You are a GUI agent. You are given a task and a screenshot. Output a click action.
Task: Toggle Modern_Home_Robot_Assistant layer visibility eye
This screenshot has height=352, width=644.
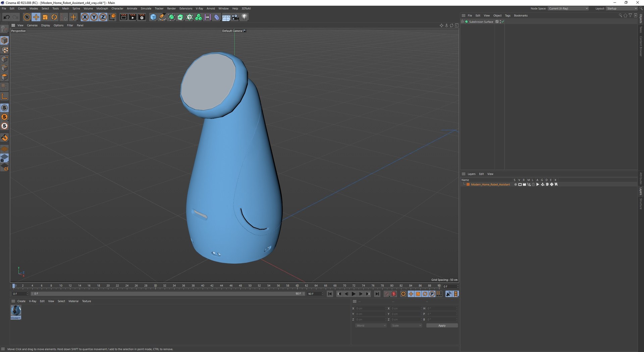(x=520, y=184)
